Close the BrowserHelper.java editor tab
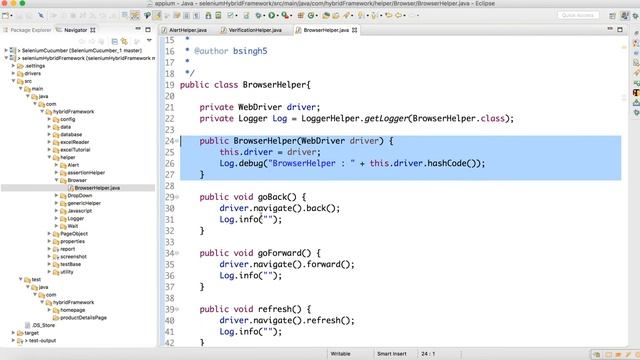640x360 pixels. (x=354, y=30)
